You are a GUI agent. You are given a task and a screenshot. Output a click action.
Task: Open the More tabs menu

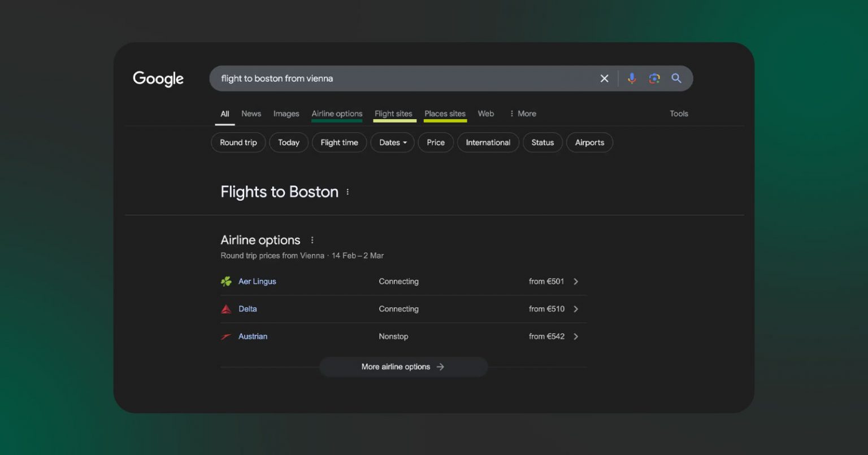tap(523, 113)
